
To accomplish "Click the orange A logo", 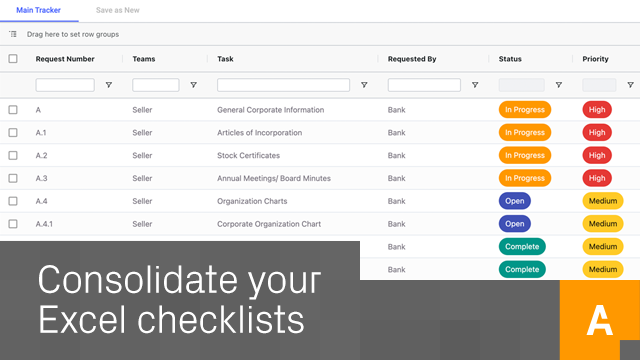I will (x=600, y=320).
